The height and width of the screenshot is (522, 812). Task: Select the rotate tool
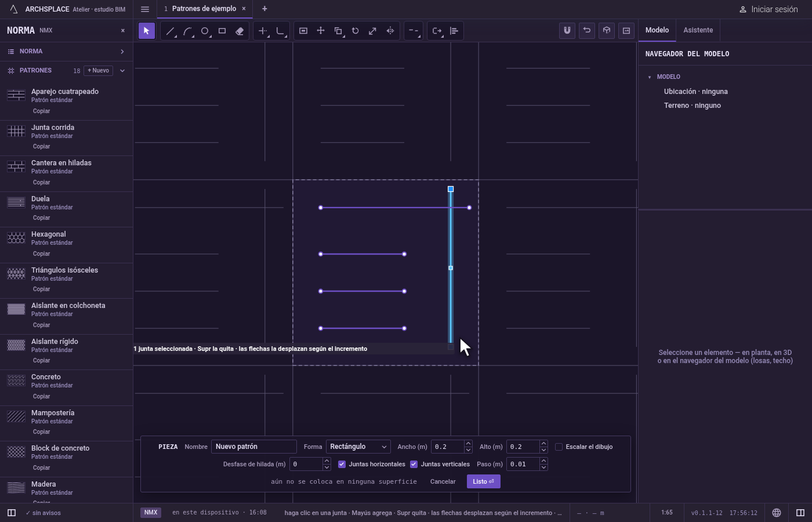coord(356,31)
